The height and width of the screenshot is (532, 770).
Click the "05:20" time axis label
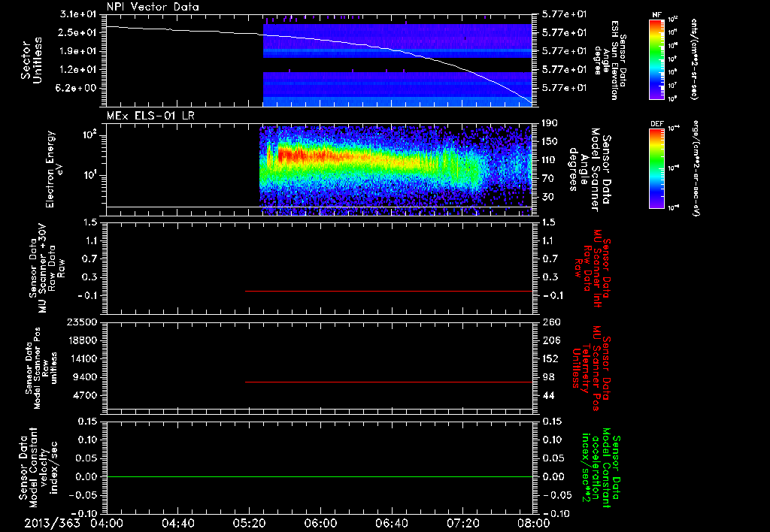point(249,523)
